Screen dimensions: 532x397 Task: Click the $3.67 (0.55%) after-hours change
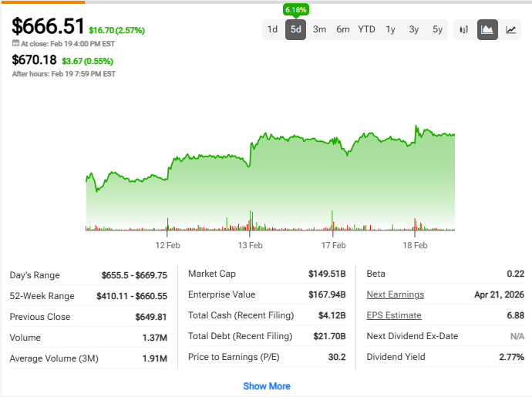click(88, 61)
